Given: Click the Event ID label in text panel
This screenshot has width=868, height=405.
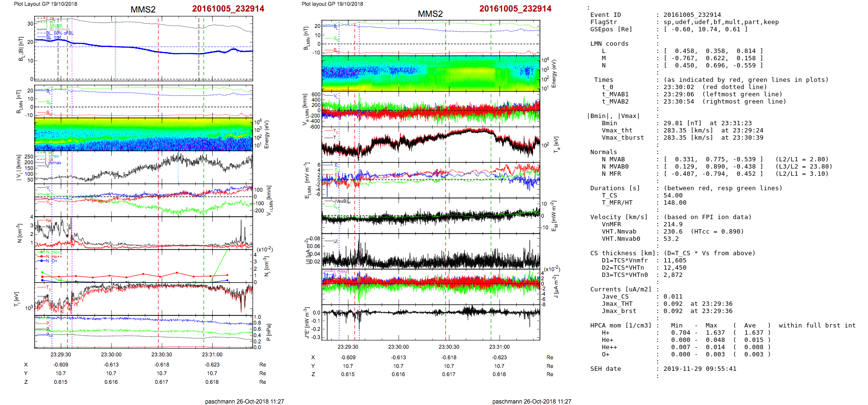Looking at the screenshot, I should tap(605, 15).
